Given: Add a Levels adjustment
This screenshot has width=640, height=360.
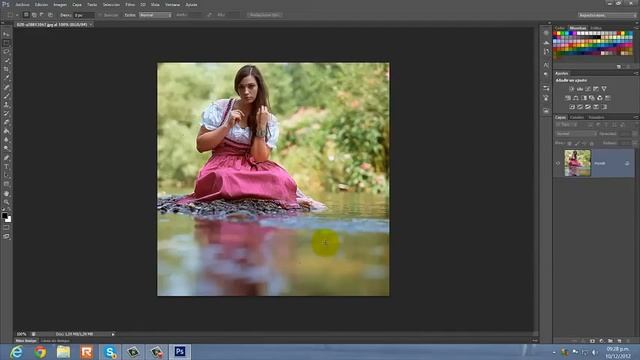Looking at the screenshot, I should [x=580, y=89].
